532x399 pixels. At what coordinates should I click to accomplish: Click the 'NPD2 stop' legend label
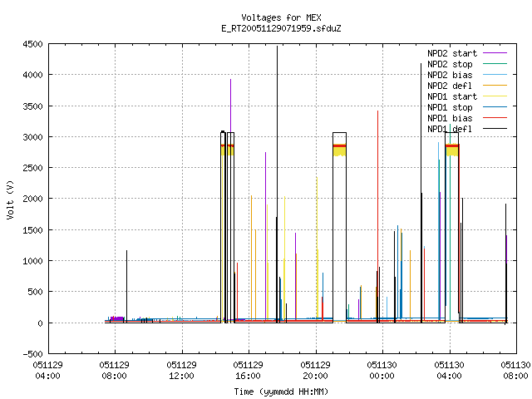450,64
